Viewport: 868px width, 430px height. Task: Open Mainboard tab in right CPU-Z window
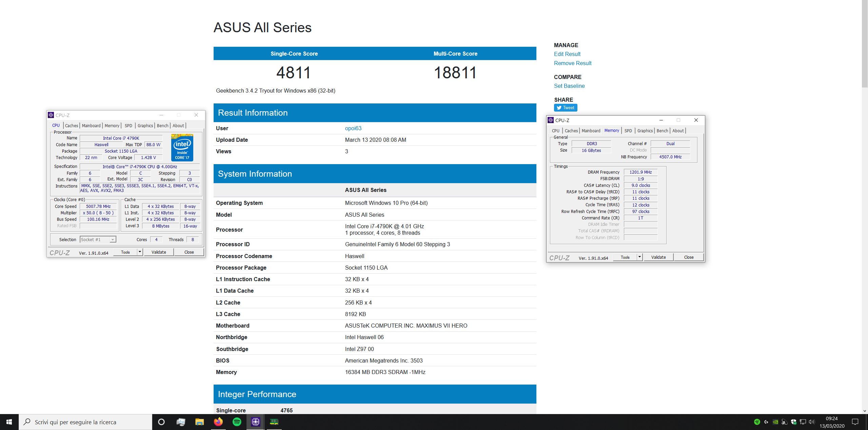[591, 131]
